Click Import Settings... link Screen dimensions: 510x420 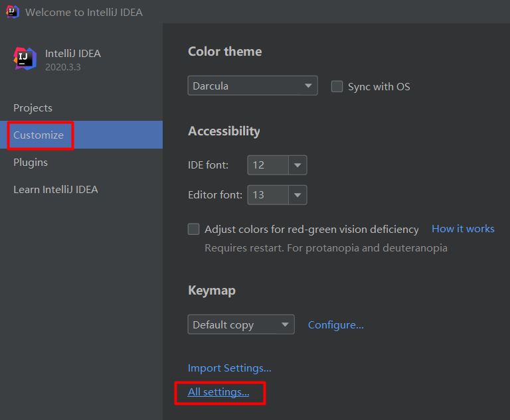[229, 368]
